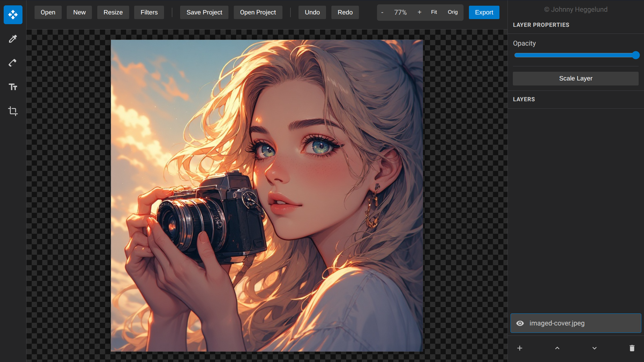Viewport: 644px width, 362px height.
Task: Select the Text tool
Action: pyautogui.click(x=13, y=87)
